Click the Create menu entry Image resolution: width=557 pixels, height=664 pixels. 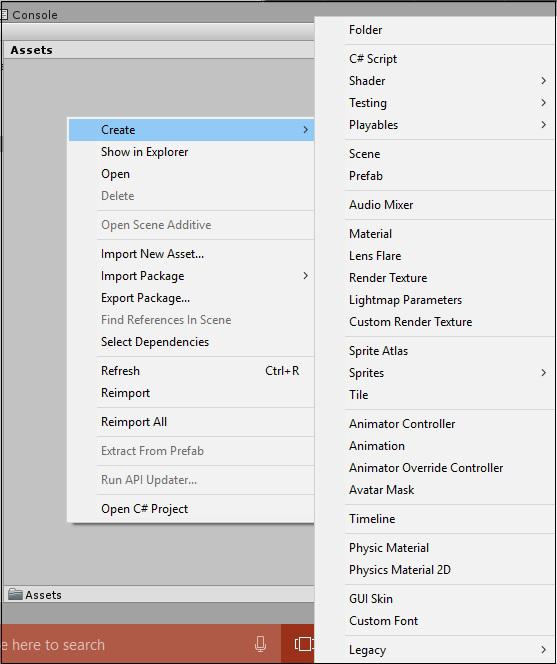(191, 130)
